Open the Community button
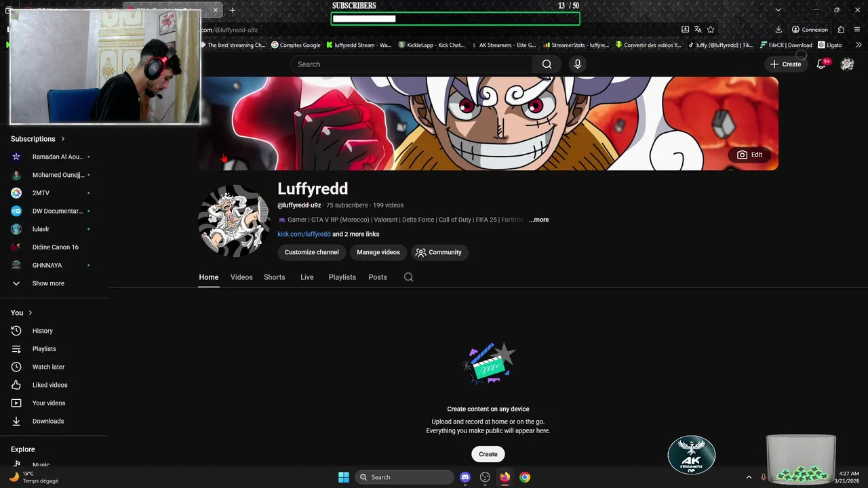Viewport: 868px width, 488px height. [439, 252]
